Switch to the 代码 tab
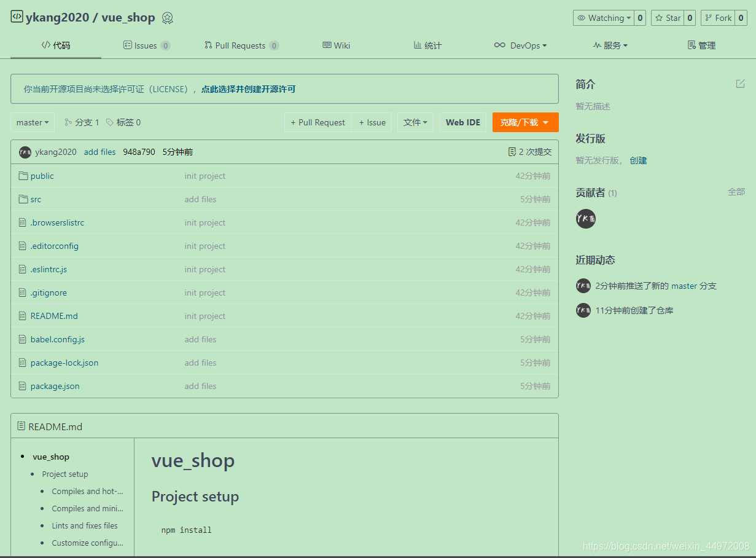 coord(56,45)
